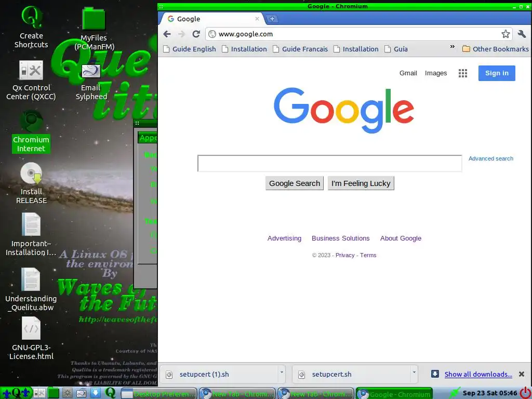This screenshot has width=532, height=399.
Task: Close the Google tab
Action: coord(257,19)
